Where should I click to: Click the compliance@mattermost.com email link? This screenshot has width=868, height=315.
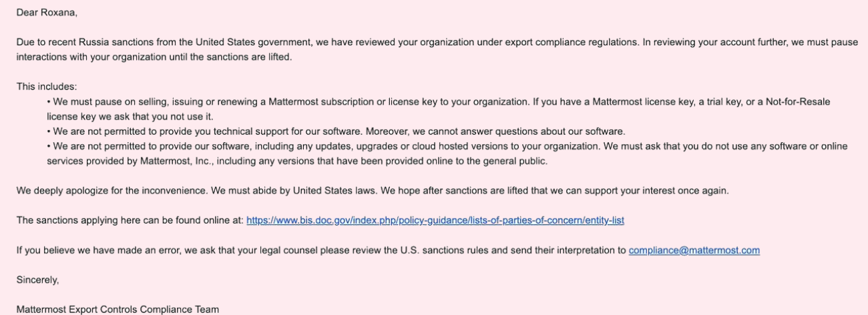[x=694, y=250]
